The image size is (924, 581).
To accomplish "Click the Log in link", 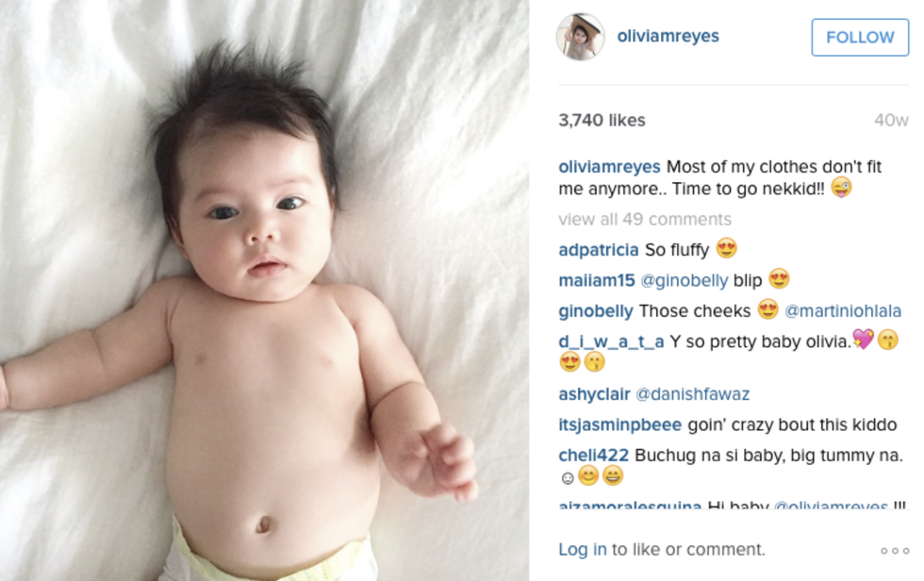I will tap(583, 549).
